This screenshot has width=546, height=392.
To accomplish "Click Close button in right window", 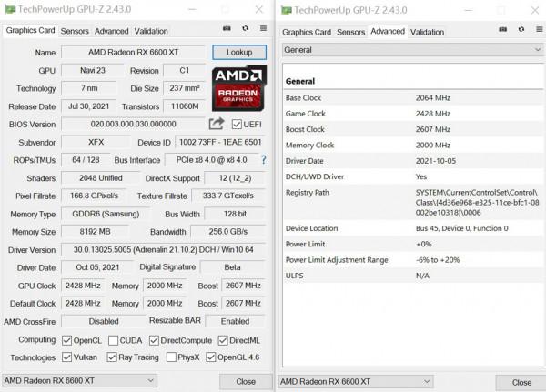I will [521, 383].
